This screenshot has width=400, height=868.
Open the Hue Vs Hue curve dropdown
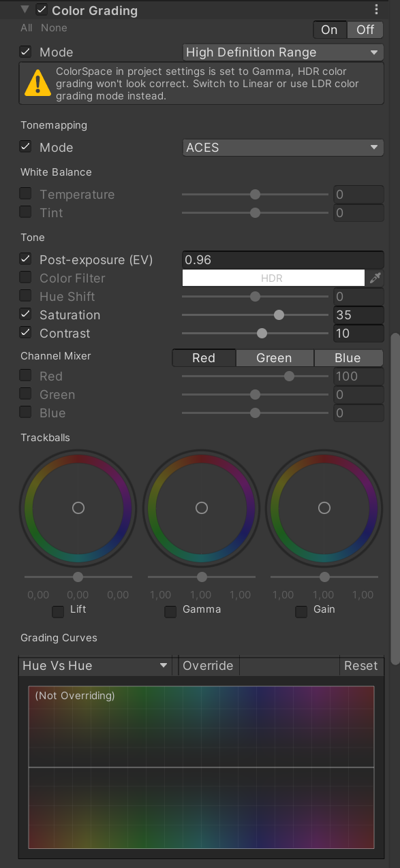95,666
